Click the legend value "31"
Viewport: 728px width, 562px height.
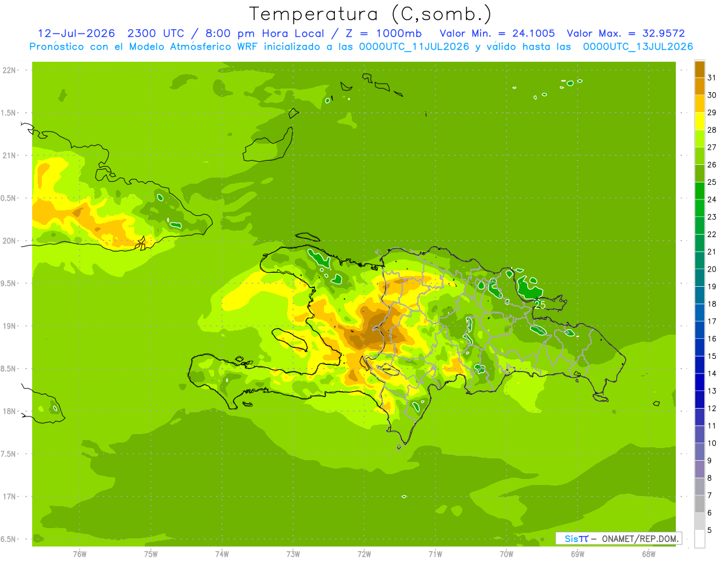click(712, 78)
